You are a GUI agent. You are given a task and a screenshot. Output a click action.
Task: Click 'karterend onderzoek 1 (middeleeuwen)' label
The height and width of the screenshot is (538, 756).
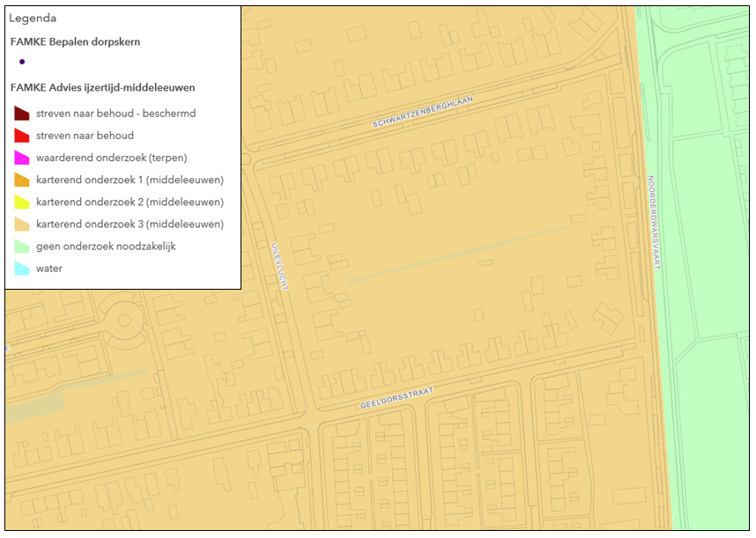coord(130,181)
